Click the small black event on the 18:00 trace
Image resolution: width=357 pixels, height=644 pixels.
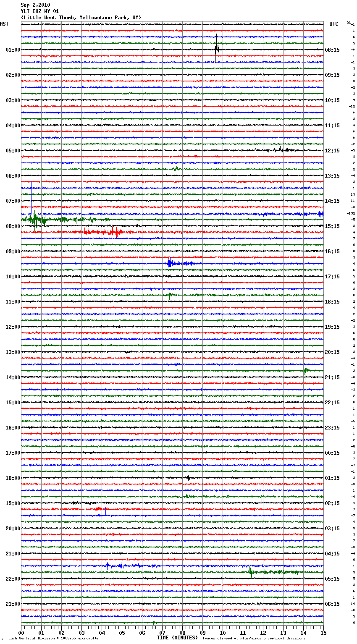(x=188, y=478)
